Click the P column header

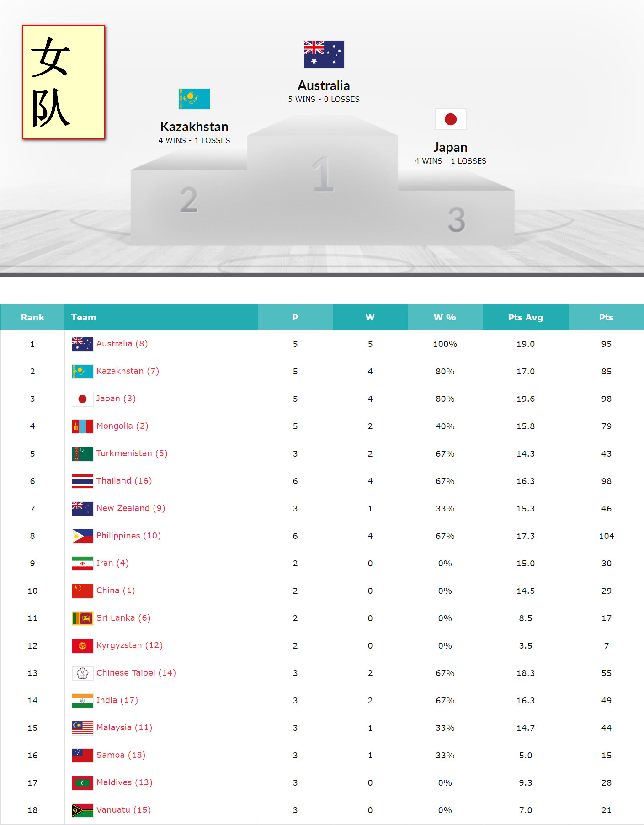coord(295,318)
